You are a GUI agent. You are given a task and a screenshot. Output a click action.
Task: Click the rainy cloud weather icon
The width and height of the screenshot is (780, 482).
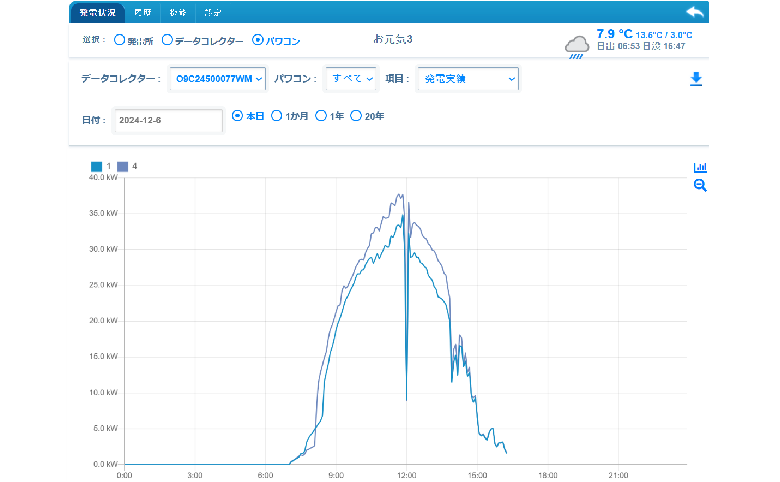point(577,46)
